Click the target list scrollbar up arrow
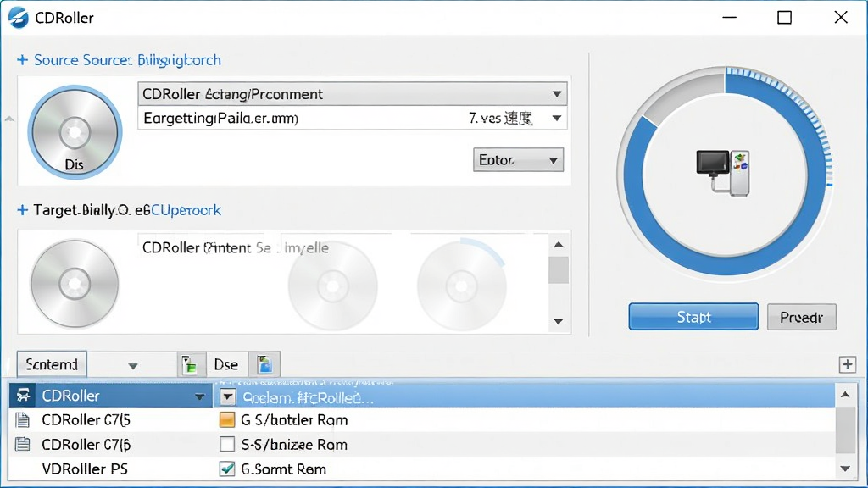 click(559, 245)
